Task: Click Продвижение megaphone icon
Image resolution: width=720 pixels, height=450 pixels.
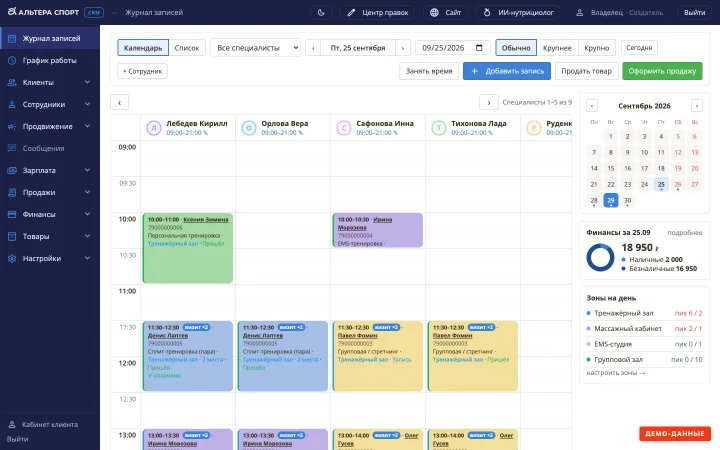Action: [12, 126]
